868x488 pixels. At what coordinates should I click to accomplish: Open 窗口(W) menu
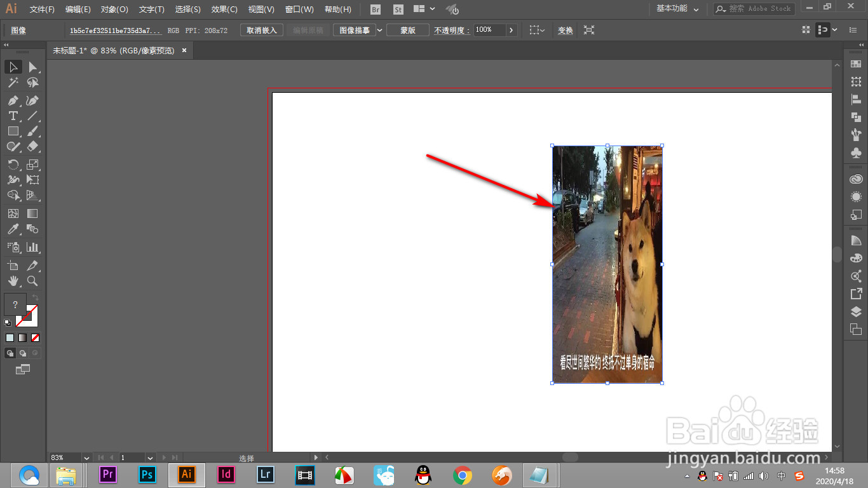click(299, 10)
